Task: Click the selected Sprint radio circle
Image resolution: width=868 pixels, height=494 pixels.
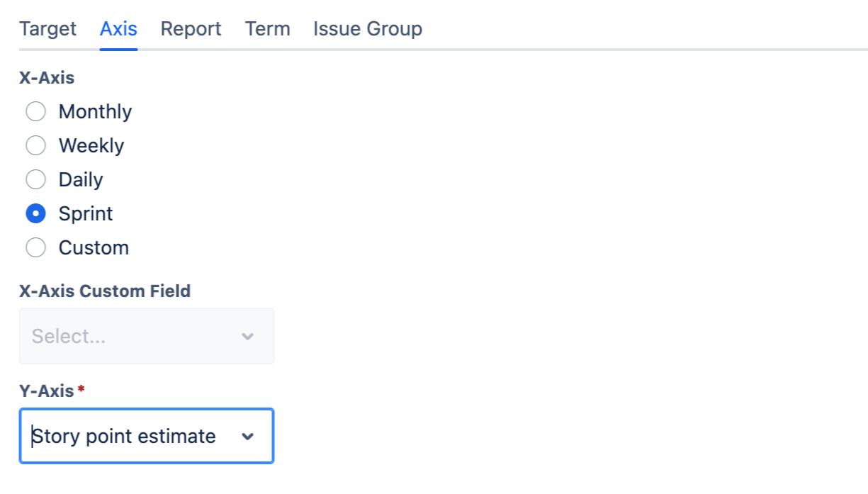Action: click(x=36, y=214)
